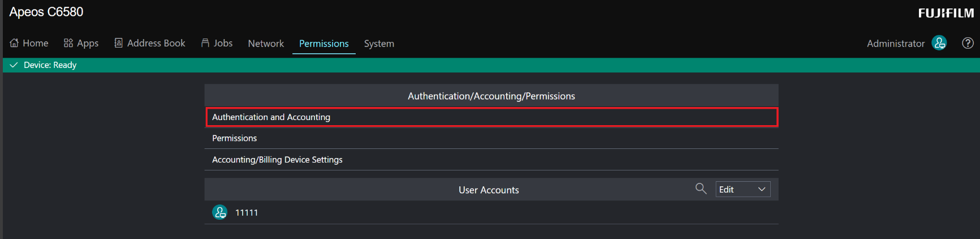Select the Permissions tab
980x239 pixels.
pyautogui.click(x=323, y=44)
